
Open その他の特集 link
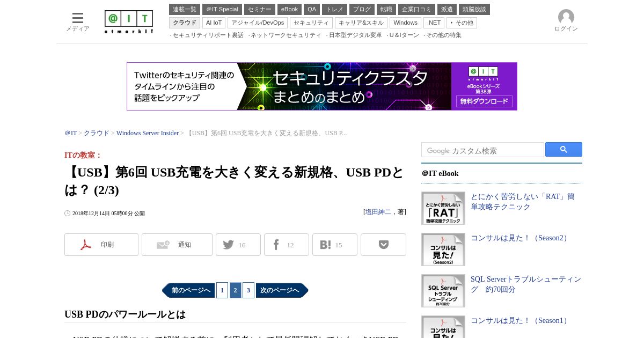coord(444,35)
